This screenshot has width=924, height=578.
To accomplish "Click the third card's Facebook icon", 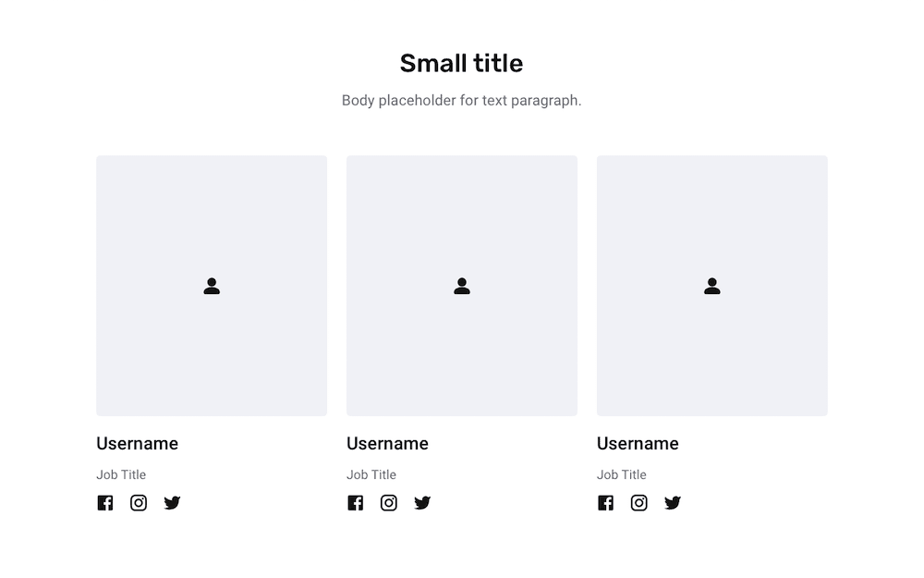I will (606, 502).
